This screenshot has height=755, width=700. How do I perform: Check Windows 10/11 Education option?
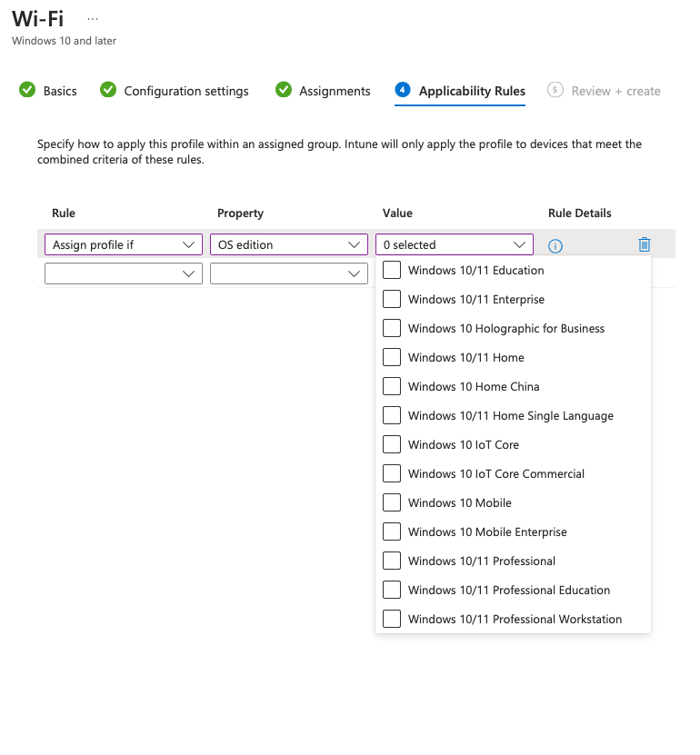point(392,270)
